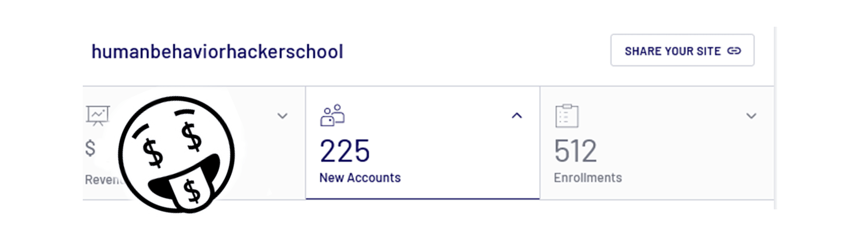868x251 pixels.
Task: Click the dollar sign above Revenue label
Action: 90,148
